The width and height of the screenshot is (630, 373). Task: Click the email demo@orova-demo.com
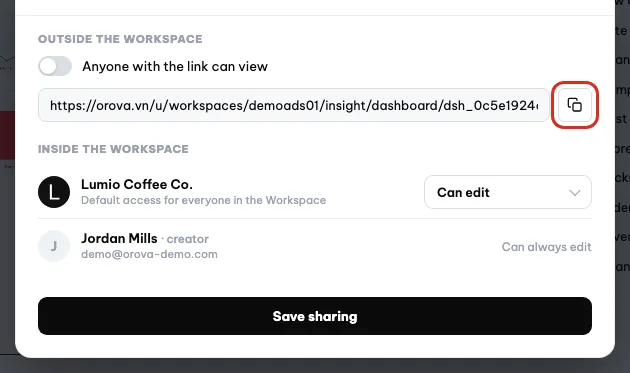[x=149, y=254]
